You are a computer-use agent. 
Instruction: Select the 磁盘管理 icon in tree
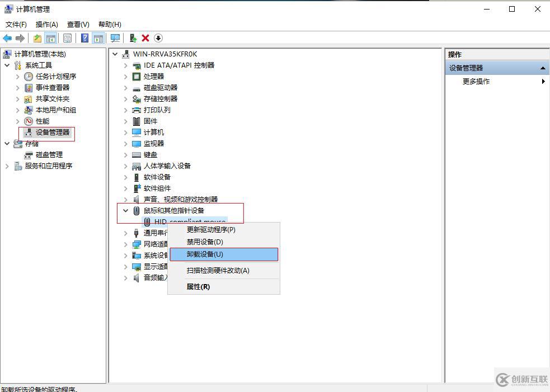(x=29, y=155)
